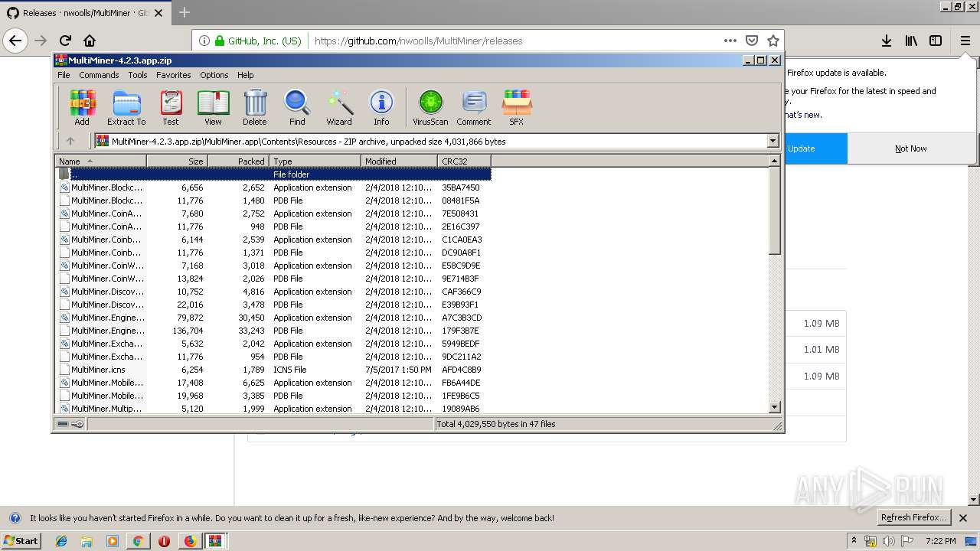This screenshot has width=980, height=551.
Task: Open the Favorites menu
Action: 174,75
